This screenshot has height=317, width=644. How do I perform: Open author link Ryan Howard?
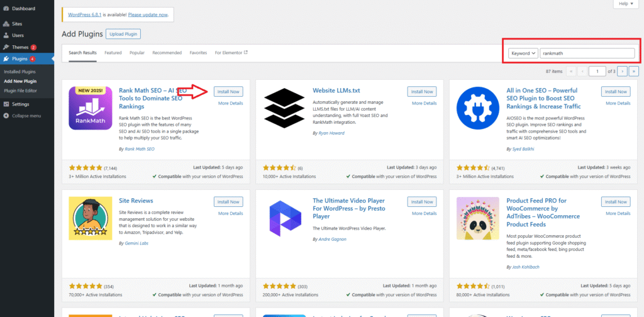pyautogui.click(x=331, y=133)
